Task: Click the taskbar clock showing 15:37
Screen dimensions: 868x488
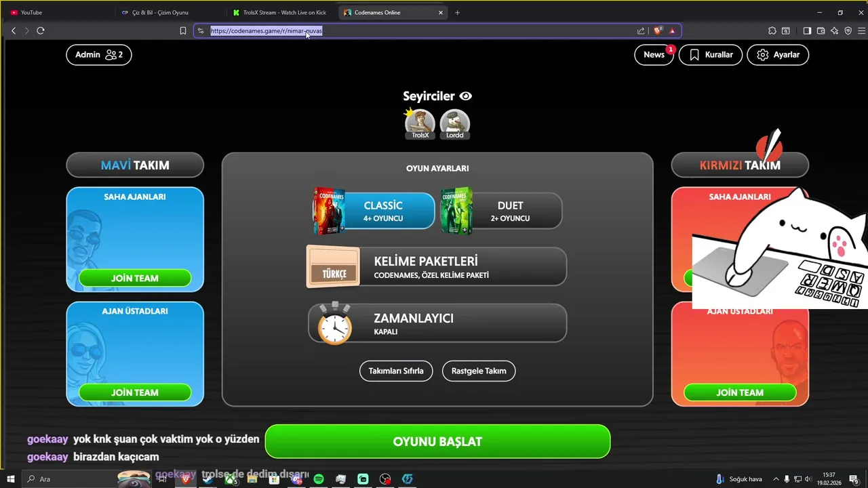Action: point(829,479)
